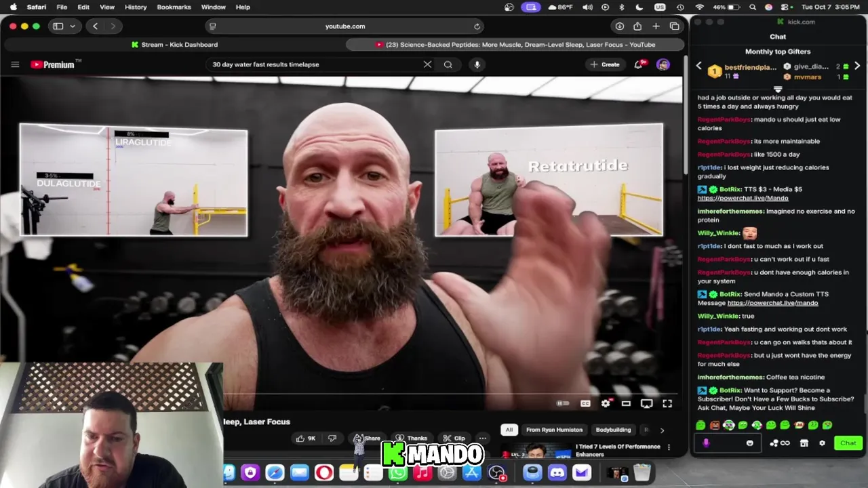The width and height of the screenshot is (868, 488).
Task: Show next filter chips with arrow
Action: point(662,430)
